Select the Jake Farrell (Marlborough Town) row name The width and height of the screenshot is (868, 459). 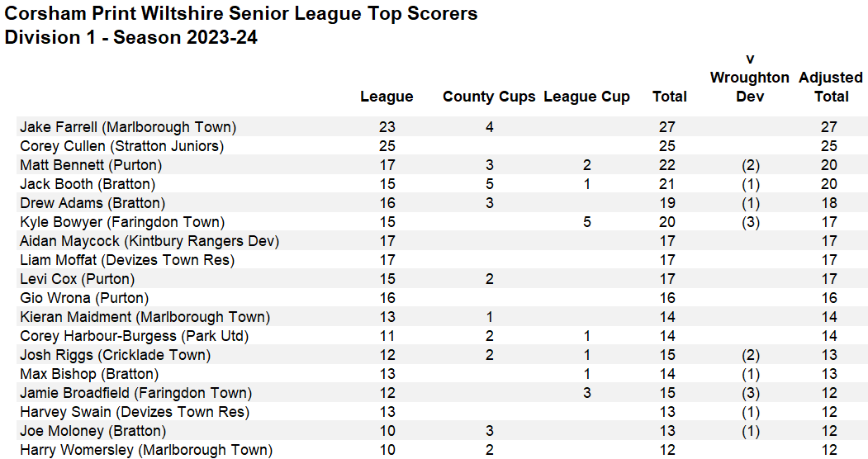(128, 127)
